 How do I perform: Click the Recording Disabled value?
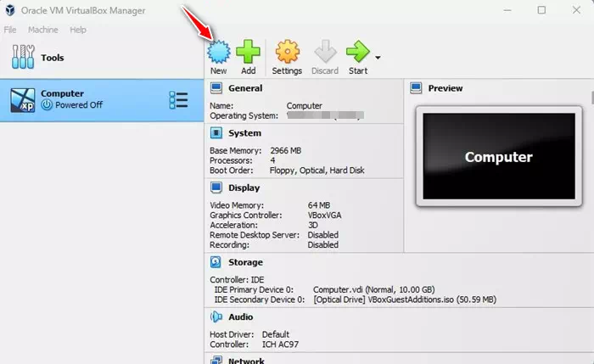322,244
